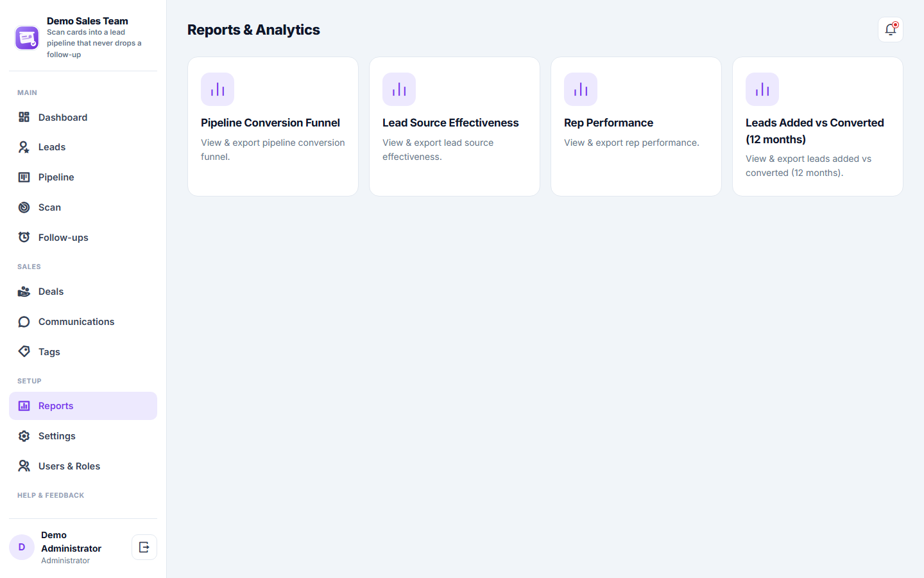Click the Dashboard grid icon
Screen dimensions: 924x578
(x=24, y=117)
